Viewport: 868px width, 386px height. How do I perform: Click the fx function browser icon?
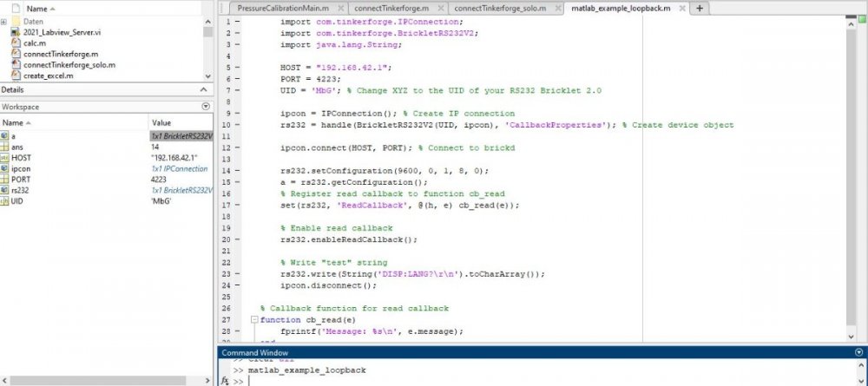click(225, 381)
